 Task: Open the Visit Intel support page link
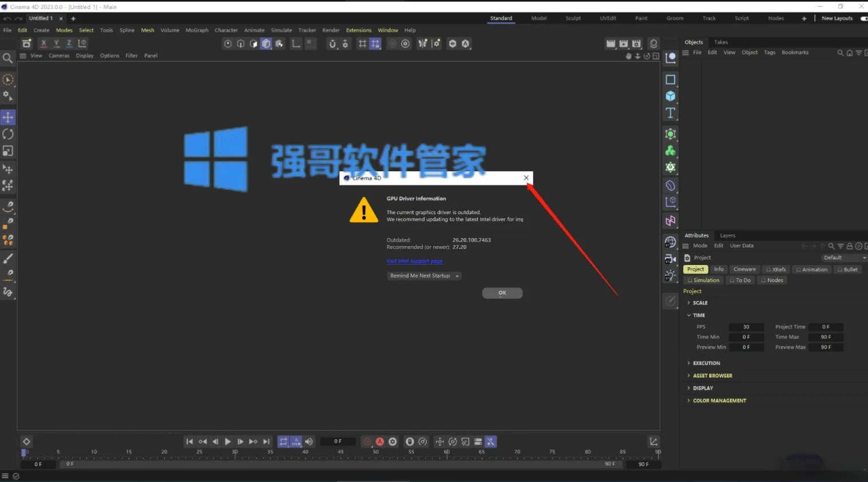pyautogui.click(x=415, y=261)
